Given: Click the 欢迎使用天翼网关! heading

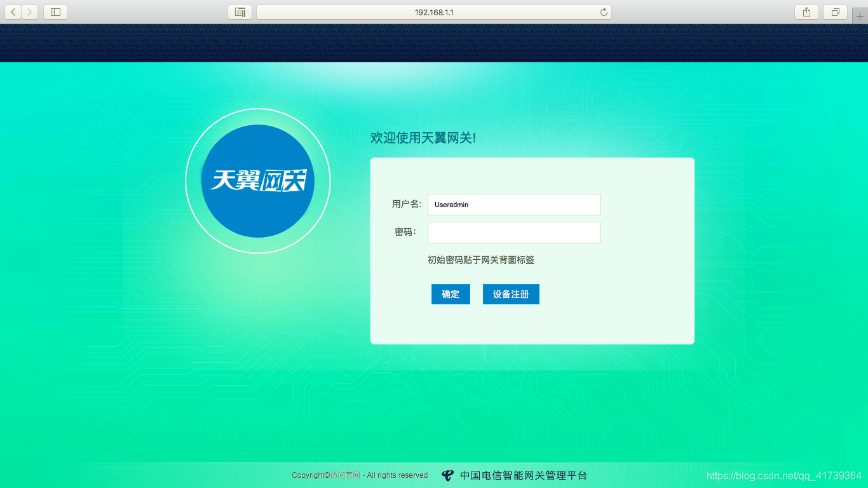Looking at the screenshot, I should (x=423, y=138).
